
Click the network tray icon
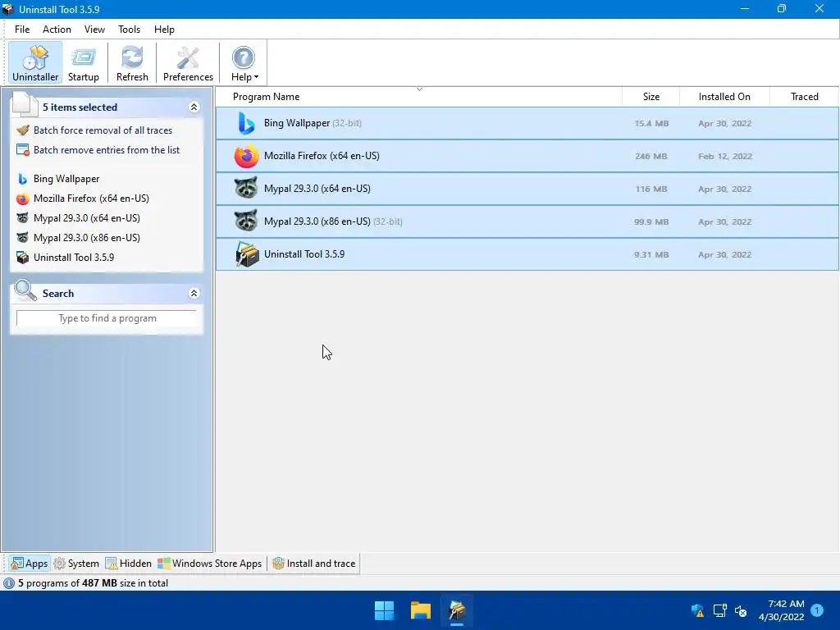[719, 610]
